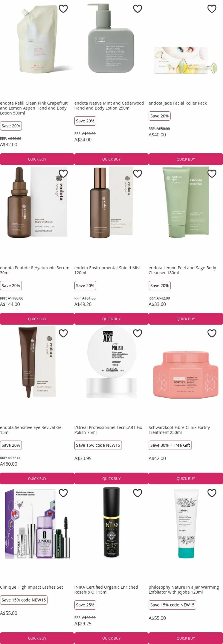Viewport: 223px width, 644px height.
Task: Quick buy the endota Jade Facial Roller Pack
Action: [x=186, y=159]
